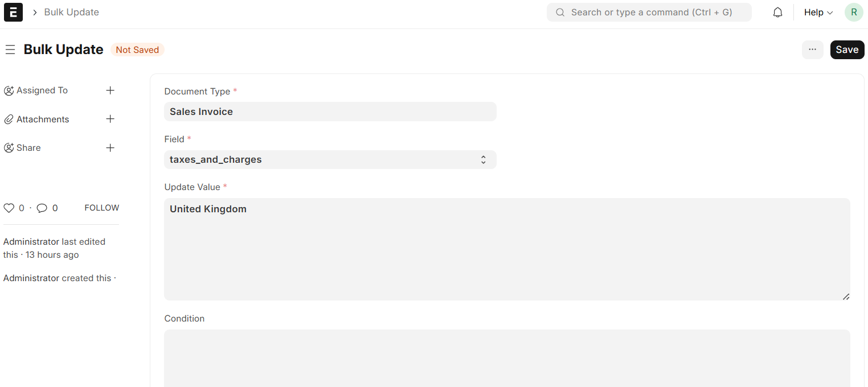Like this document with the heart icon
The width and height of the screenshot is (868, 387).
pyautogui.click(x=9, y=208)
